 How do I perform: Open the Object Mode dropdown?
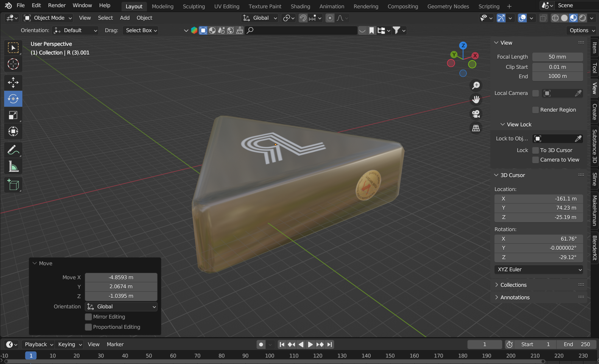[x=48, y=18]
